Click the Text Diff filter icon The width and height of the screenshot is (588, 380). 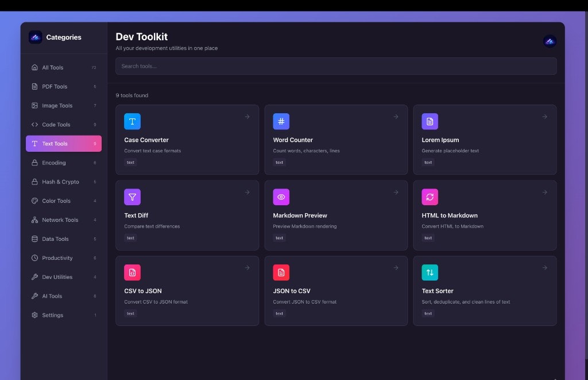point(132,197)
